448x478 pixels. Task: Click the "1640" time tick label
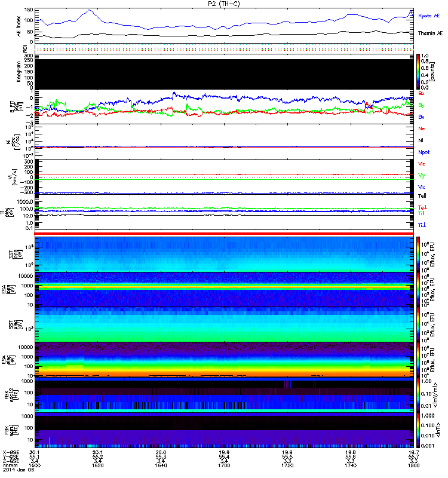[161, 465]
